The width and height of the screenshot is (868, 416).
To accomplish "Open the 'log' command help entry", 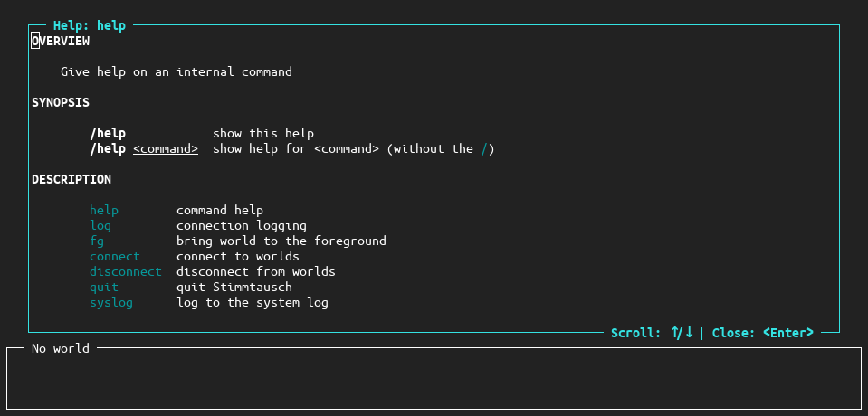I will tap(100, 226).
